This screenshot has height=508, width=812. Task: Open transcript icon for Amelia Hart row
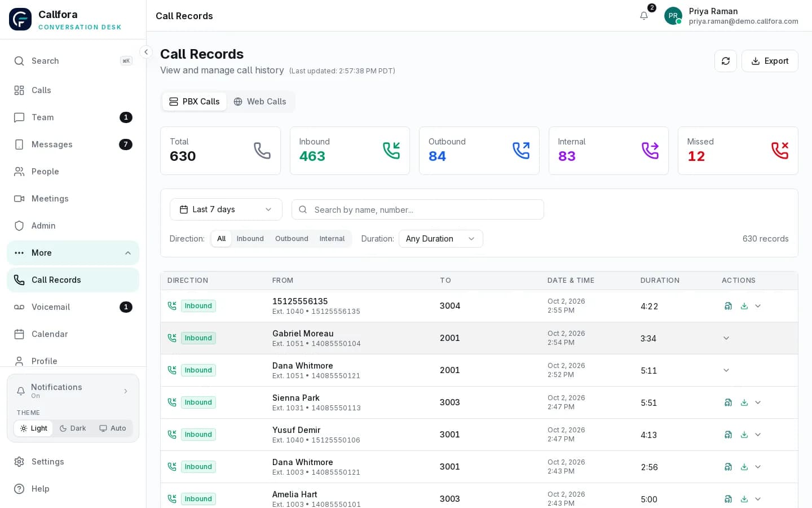coord(728,499)
